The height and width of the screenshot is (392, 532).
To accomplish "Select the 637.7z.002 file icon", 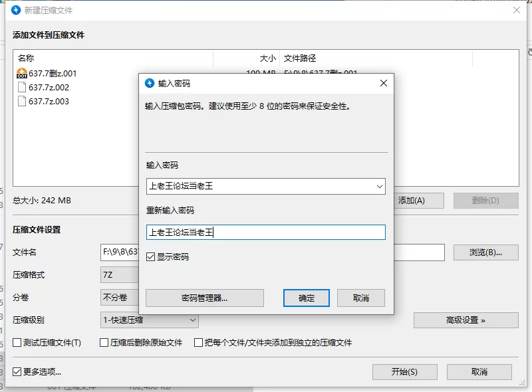I will (x=22, y=88).
